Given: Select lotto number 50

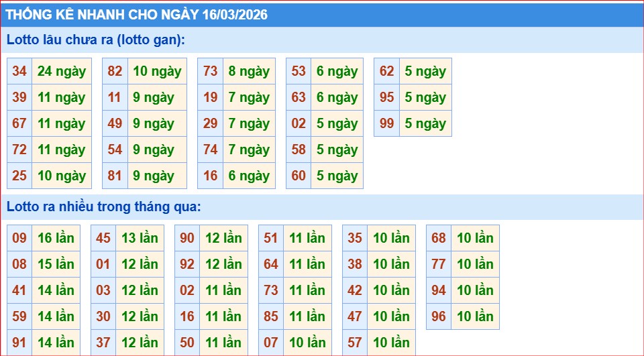Looking at the screenshot, I should click(x=187, y=343).
